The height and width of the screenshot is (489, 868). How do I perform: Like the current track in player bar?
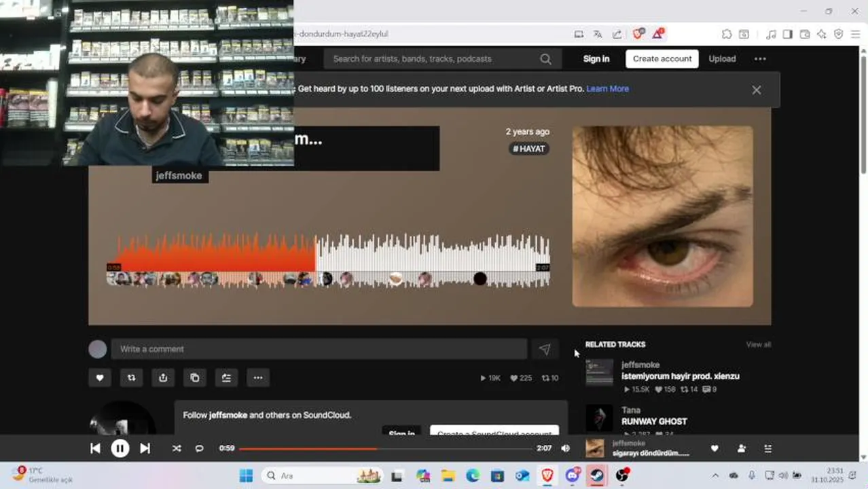(x=715, y=448)
